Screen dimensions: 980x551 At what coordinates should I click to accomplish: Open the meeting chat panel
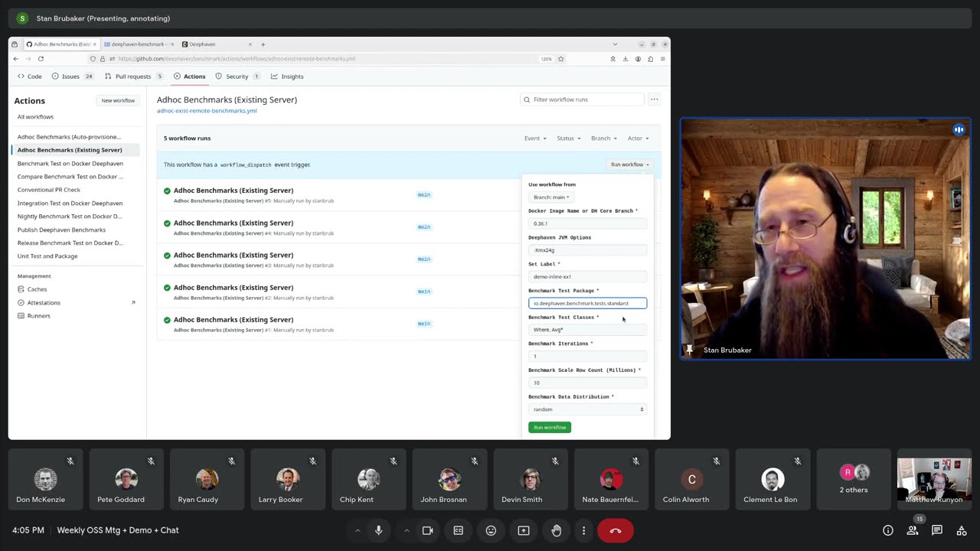(937, 530)
